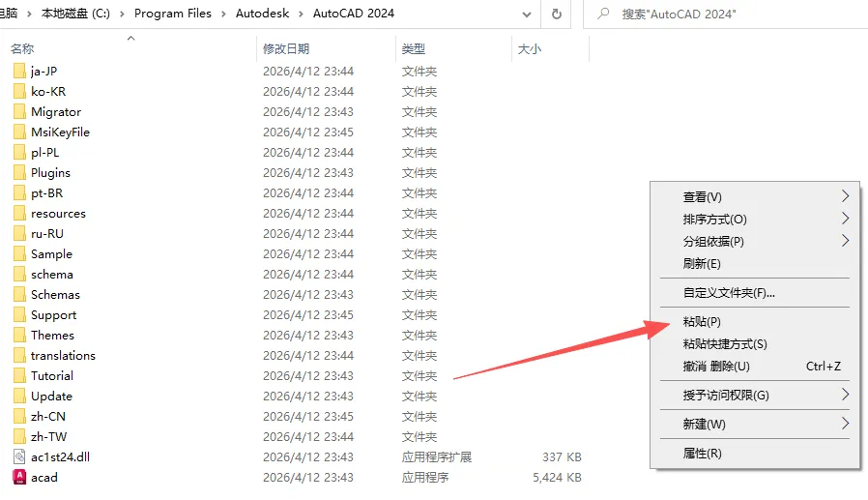The image size is (868, 500).
Task: Click the 文件夹 type cell of Tutorial
Action: coord(420,376)
